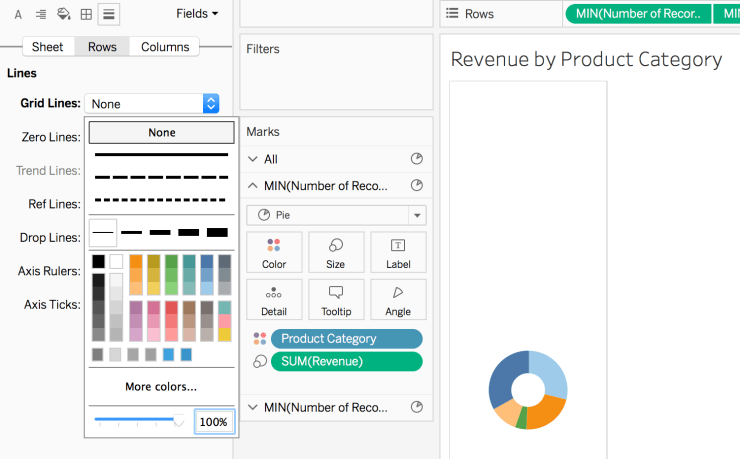Open the Alignment formatting icon
This screenshot has height=459, width=740.
click(x=41, y=14)
